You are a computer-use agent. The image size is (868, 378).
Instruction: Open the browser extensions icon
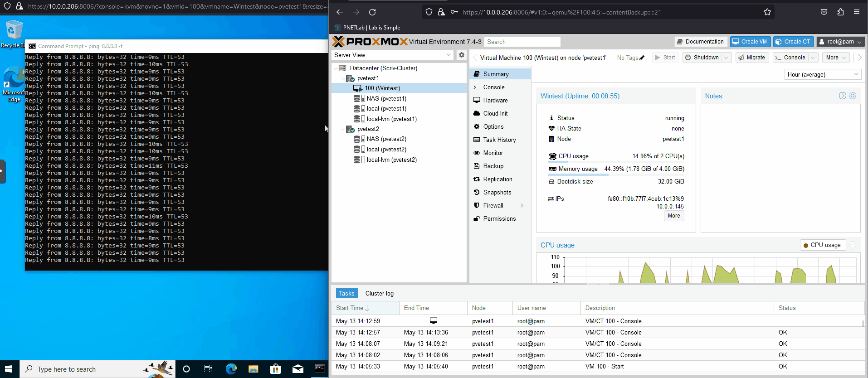coord(840,12)
